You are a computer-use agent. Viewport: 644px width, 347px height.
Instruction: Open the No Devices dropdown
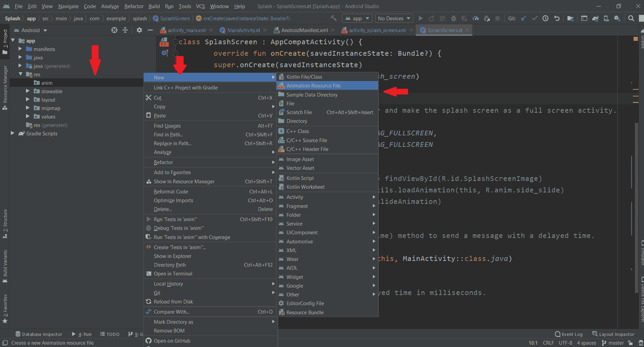point(394,18)
